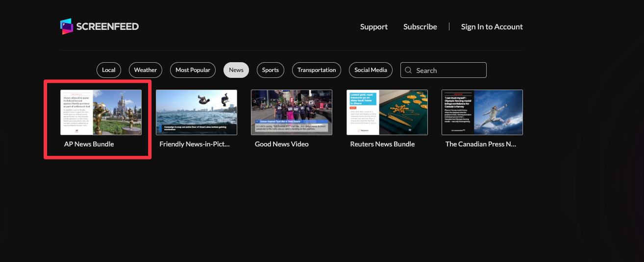644x262 pixels.
Task: View The Canadian Press News thumbnail
Action: click(x=482, y=112)
